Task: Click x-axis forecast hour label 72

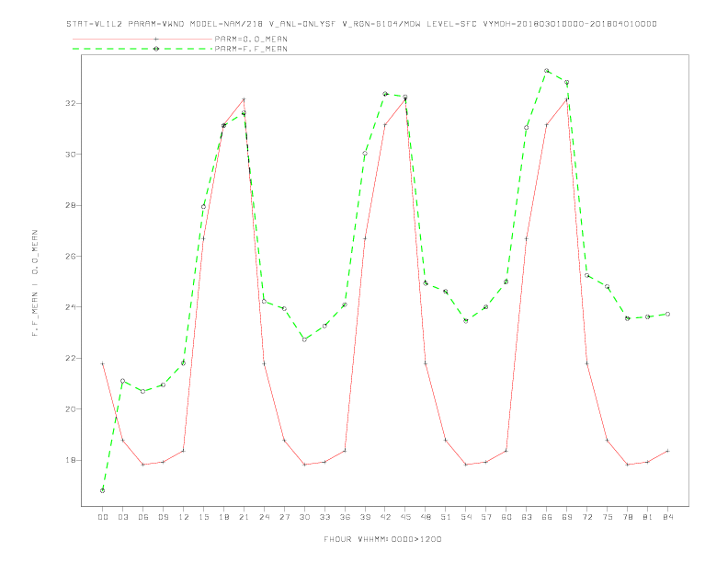Action: click(586, 517)
